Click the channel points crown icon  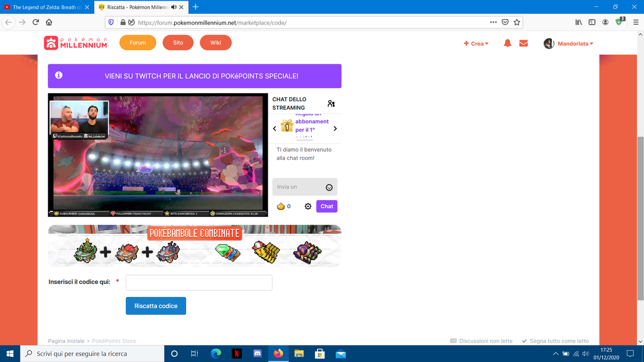point(281,206)
